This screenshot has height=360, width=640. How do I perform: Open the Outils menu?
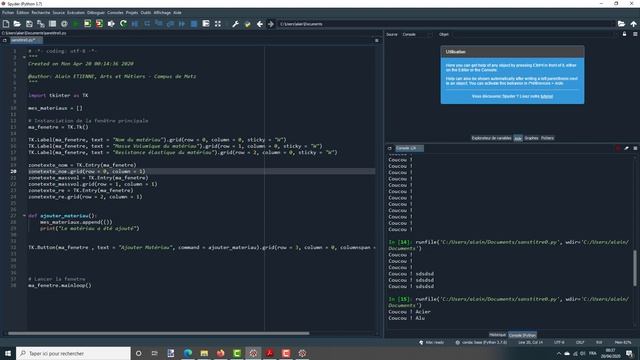click(x=146, y=13)
